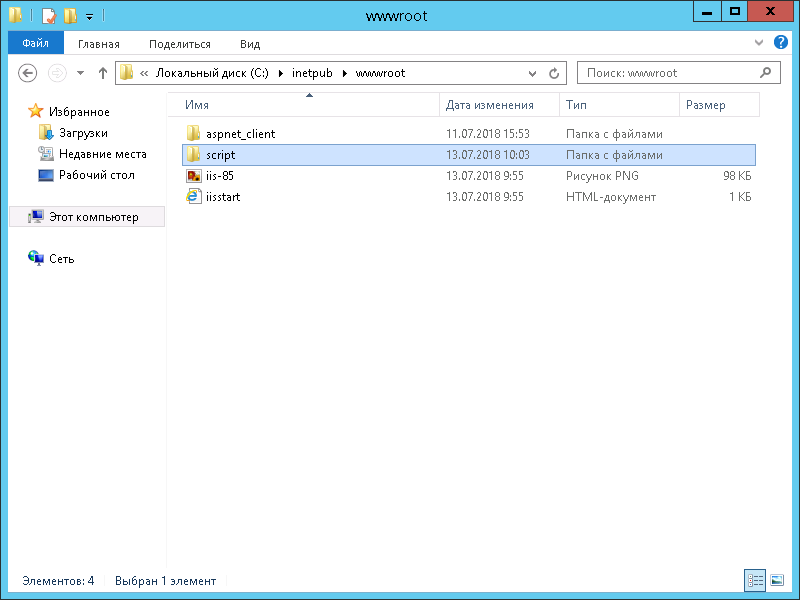Viewport: 800px width, 600px height.
Task: Click the Back navigation arrow
Action: (28, 73)
